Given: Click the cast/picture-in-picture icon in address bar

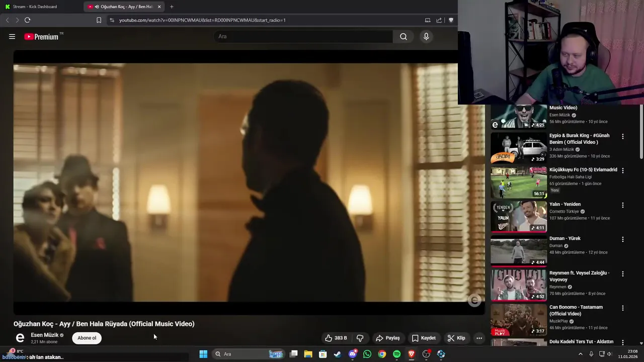Looking at the screenshot, I should click(428, 20).
